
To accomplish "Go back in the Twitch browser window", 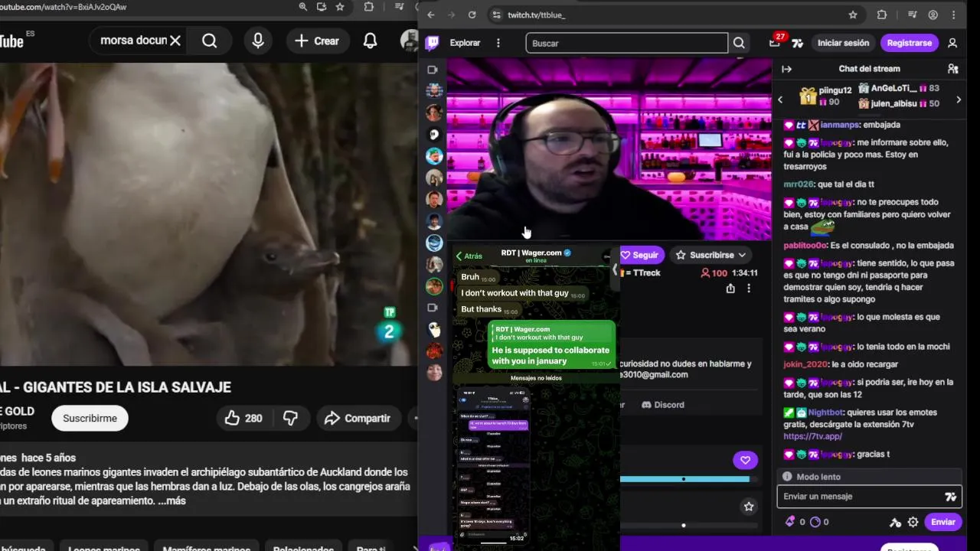I will [x=430, y=15].
